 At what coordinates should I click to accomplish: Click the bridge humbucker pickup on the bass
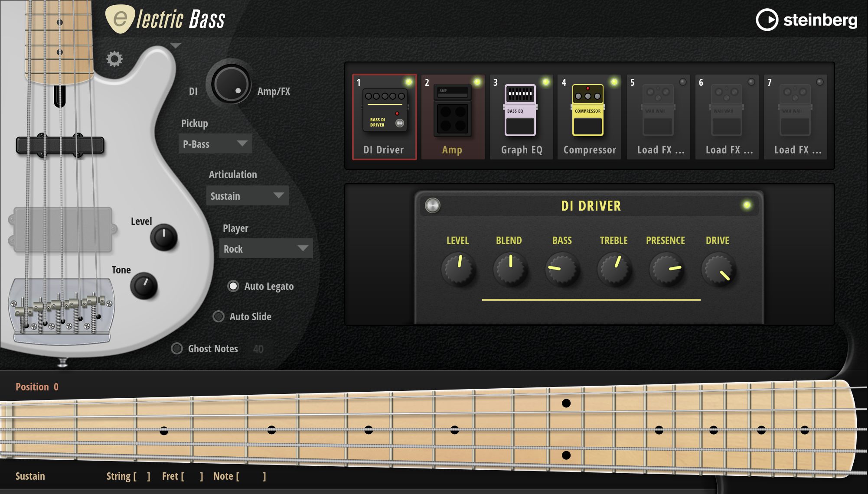[x=62, y=230]
